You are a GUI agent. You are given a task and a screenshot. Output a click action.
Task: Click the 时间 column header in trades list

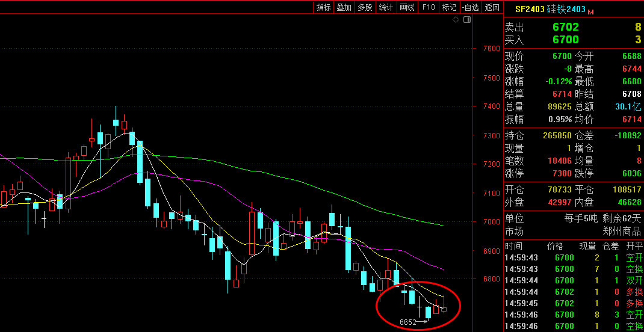pos(514,246)
